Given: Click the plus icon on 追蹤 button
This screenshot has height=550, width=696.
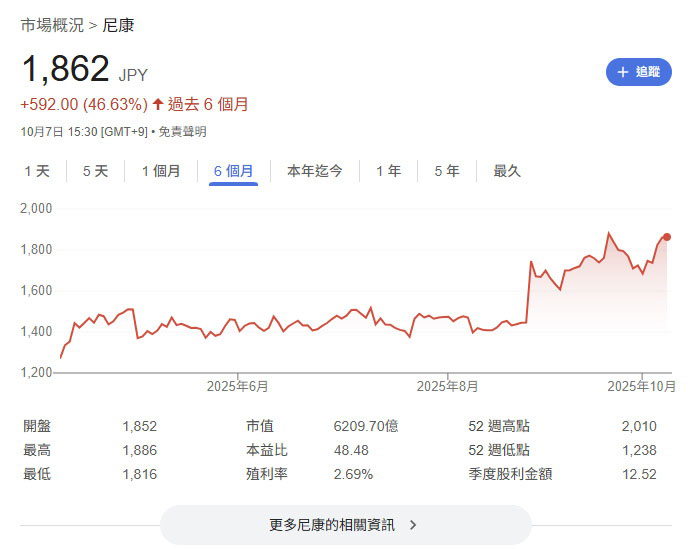Looking at the screenshot, I should pos(624,72).
